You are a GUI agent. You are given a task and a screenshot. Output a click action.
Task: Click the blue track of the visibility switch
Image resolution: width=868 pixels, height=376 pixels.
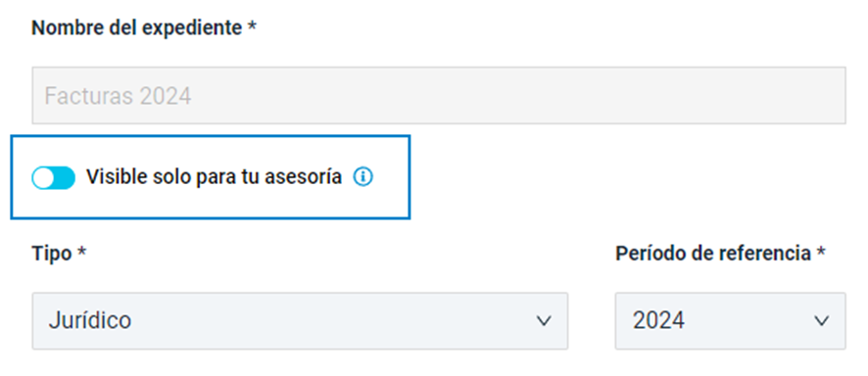pyautogui.click(x=65, y=177)
